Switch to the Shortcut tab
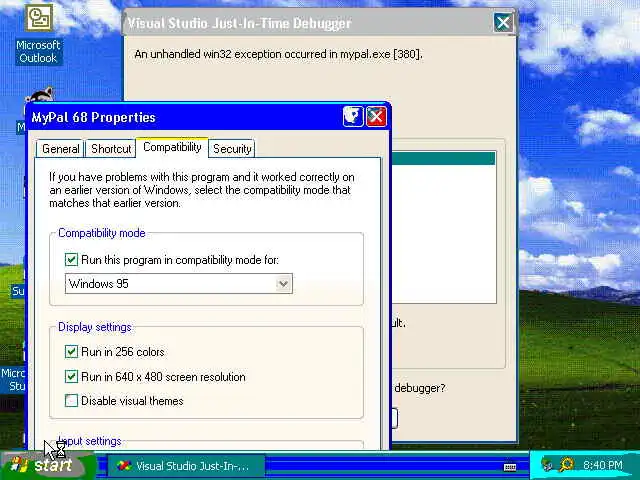The image size is (640, 480). tap(111, 149)
